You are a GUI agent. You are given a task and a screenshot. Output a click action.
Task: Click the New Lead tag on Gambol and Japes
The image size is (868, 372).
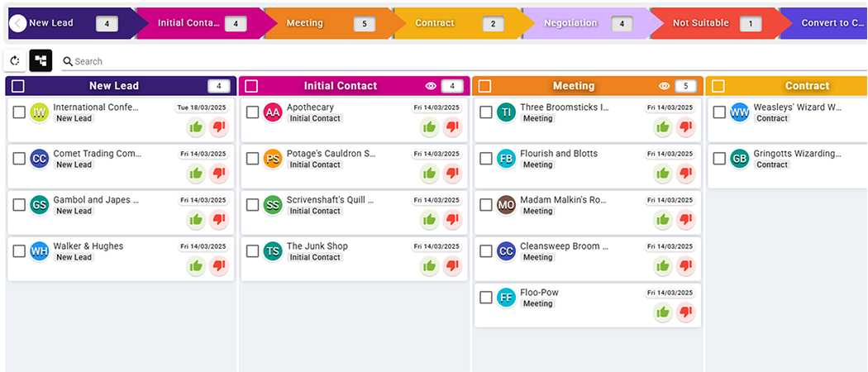tap(74, 211)
